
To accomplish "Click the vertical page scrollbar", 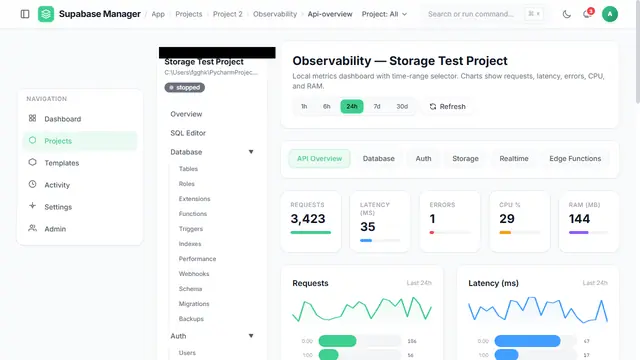I will pyautogui.click(x=638, y=53).
